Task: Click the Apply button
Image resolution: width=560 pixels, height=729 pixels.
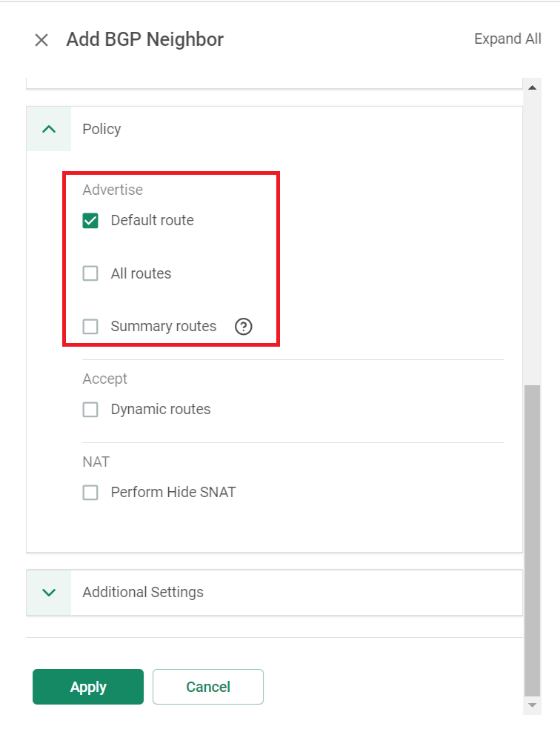Action: [x=88, y=687]
